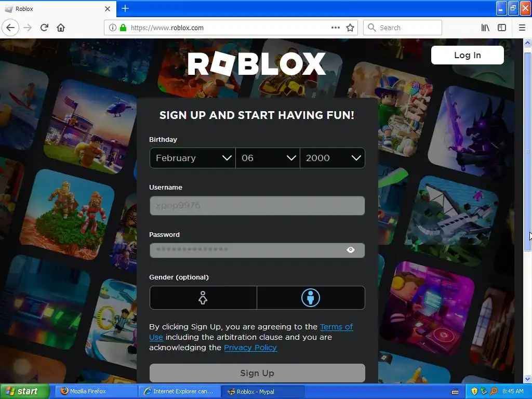Click the scrollbar down arrow

coord(527,378)
